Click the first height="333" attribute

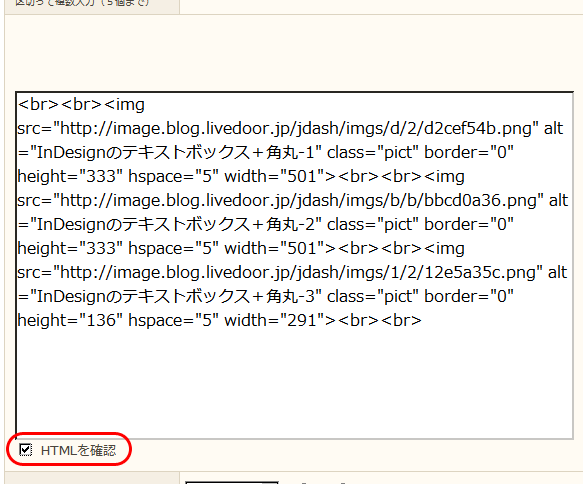pyautogui.click(x=70, y=177)
